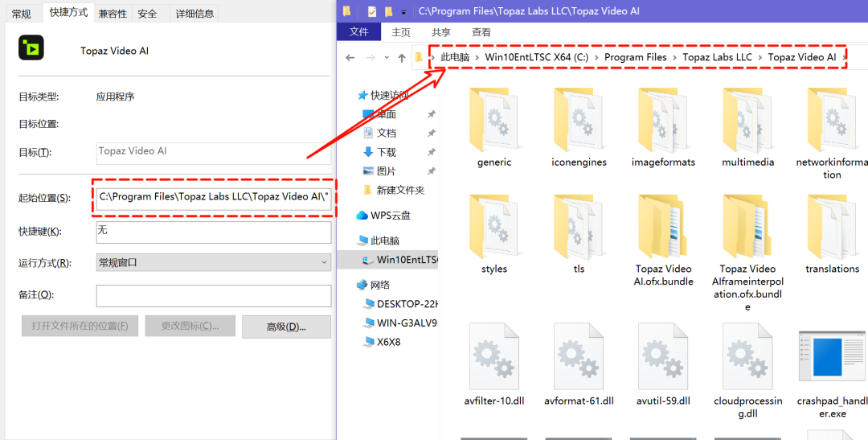Viewport: 868px width, 440px height.
Task: Switch to the 常规 tab
Action: coord(21,14)
